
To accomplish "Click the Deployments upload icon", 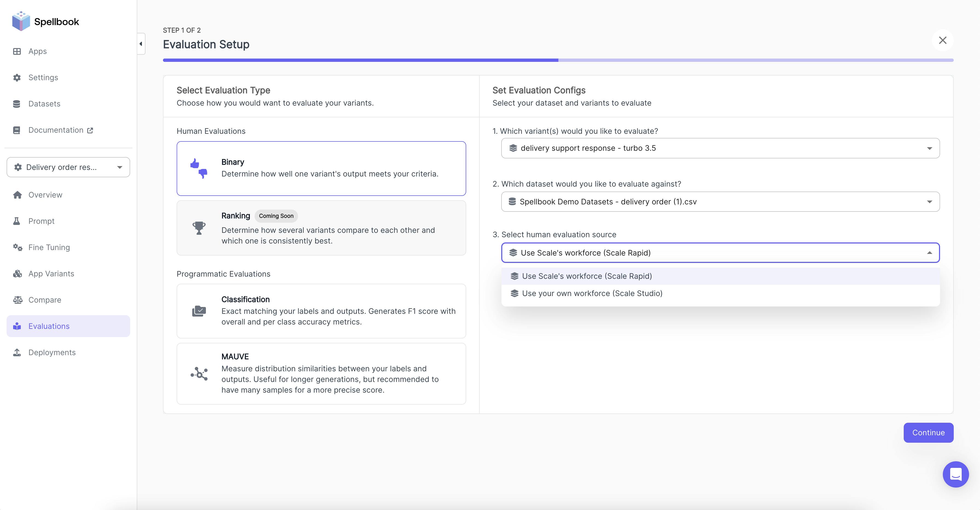I will 17,352.
